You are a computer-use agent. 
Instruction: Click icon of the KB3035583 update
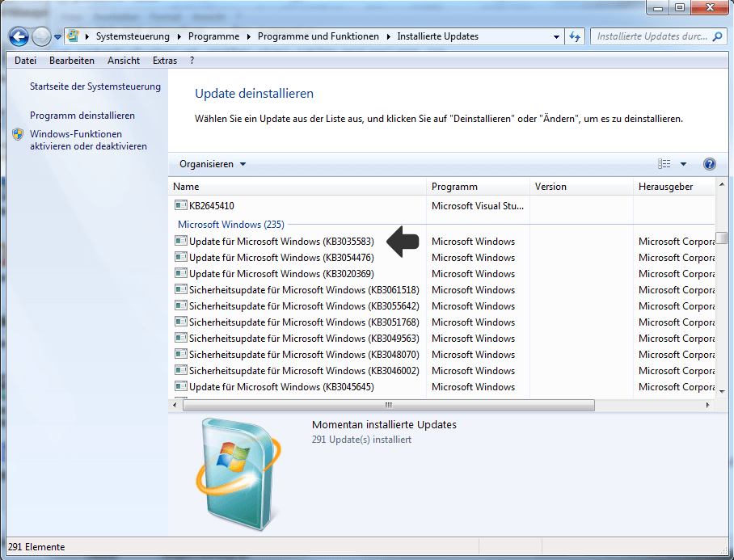click(x=181, y=241)
